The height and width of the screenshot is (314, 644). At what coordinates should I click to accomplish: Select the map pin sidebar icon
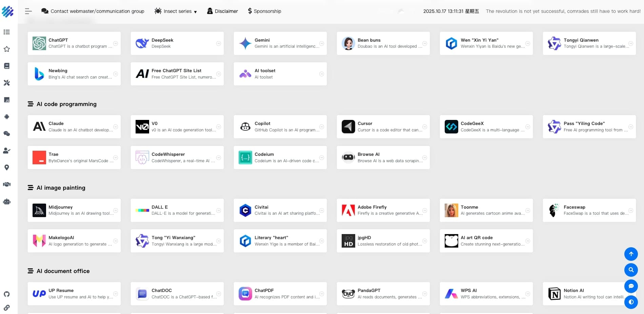(x=6, y=168)
